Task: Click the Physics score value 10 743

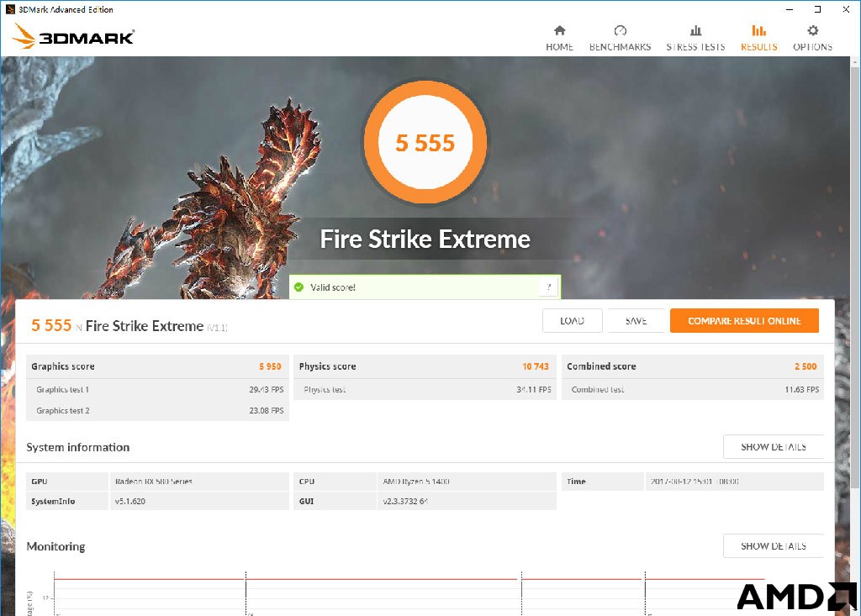Action: click(x=536, y=366)
